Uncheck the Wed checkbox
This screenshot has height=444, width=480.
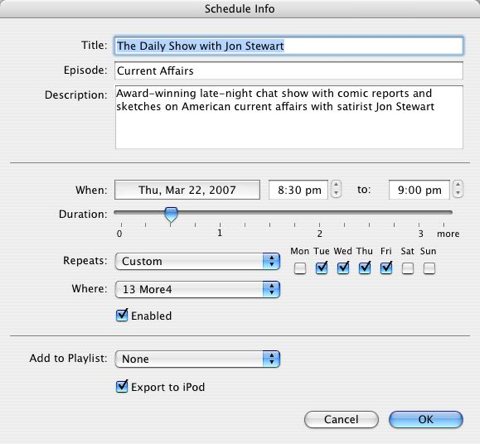pyautogui.click(x=343, y=268)
